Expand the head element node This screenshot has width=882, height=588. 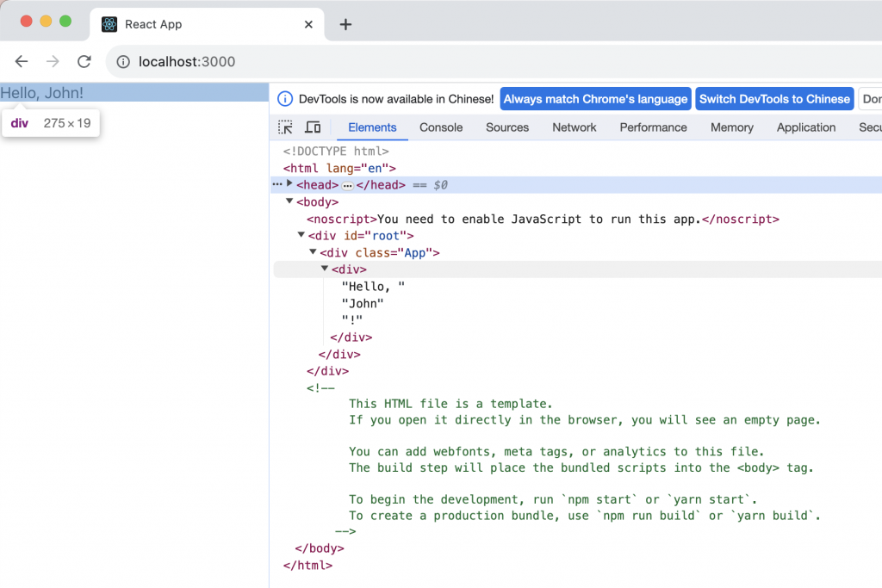tap(289, 183)
